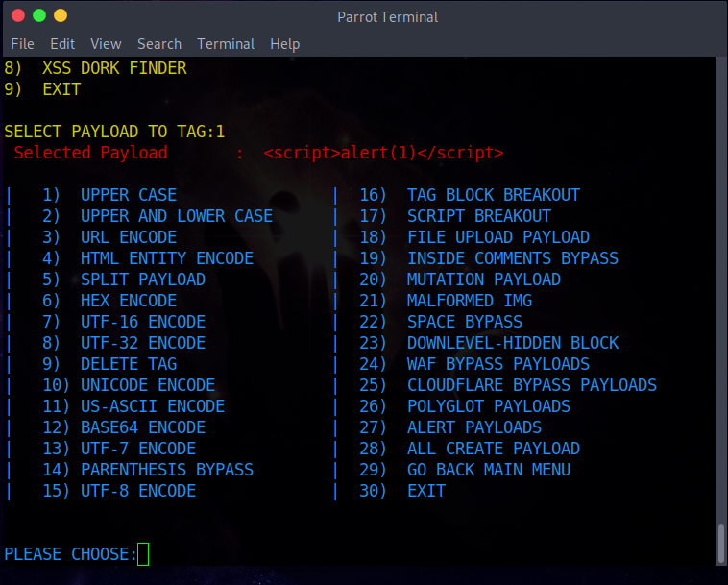728x585 pixels.
Task: Open the Help menu
Action: point(285,44)
